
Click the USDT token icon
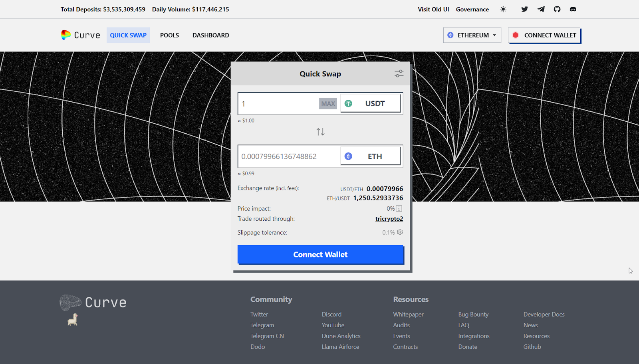pyautogui.click(x=348, y=103)
